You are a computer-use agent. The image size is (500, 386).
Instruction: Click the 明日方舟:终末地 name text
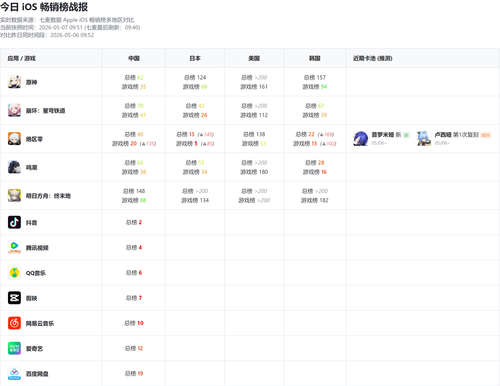48,196
